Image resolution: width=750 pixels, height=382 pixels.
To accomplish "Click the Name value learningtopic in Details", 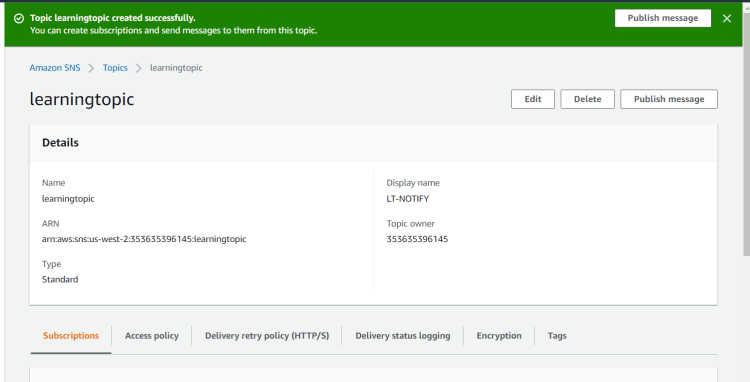I will click(68, 199).
